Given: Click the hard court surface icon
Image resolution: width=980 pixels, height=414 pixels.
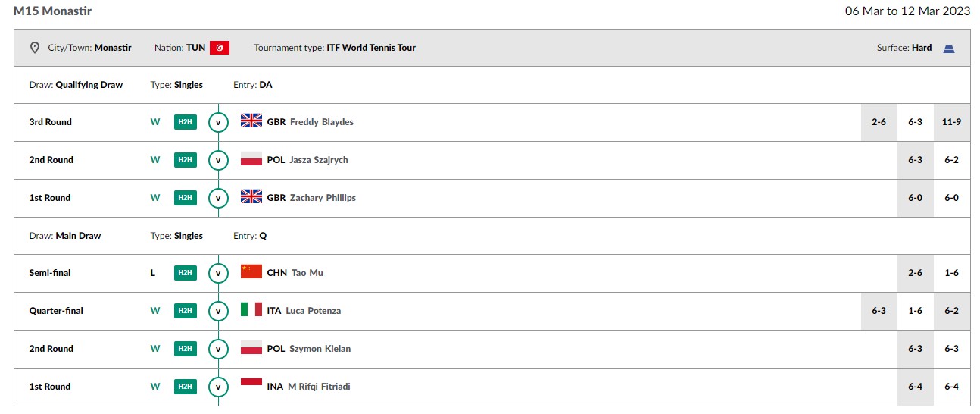Looking at the screenshot, I should coord(949,49).
